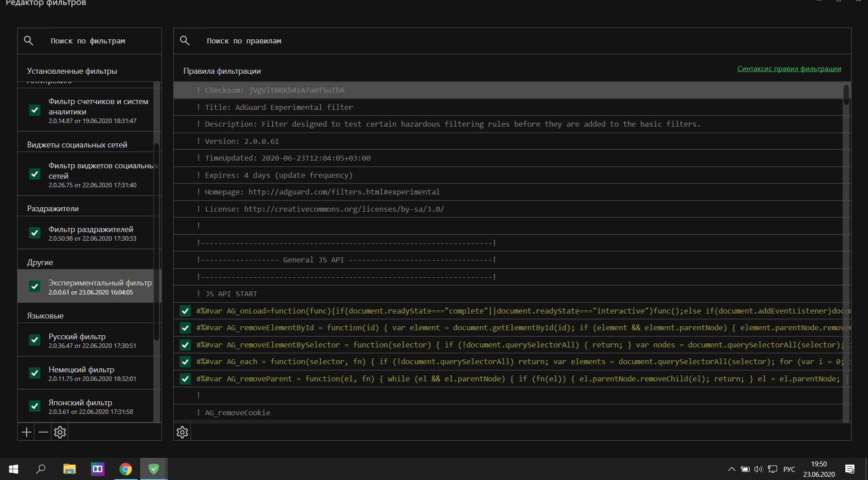Click the Другие category header
The image size is (868, 480).
(40, 262)
